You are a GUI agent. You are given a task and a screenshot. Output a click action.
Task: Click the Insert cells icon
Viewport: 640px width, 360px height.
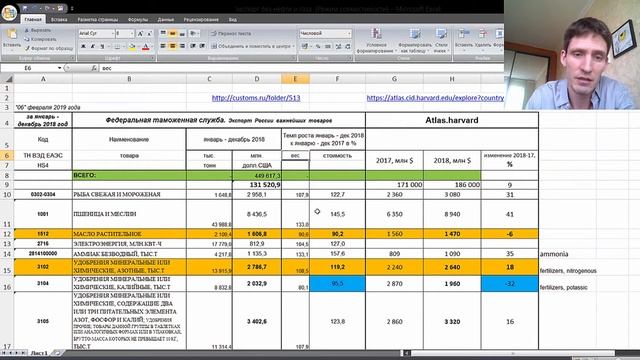[x=463, y=34]
